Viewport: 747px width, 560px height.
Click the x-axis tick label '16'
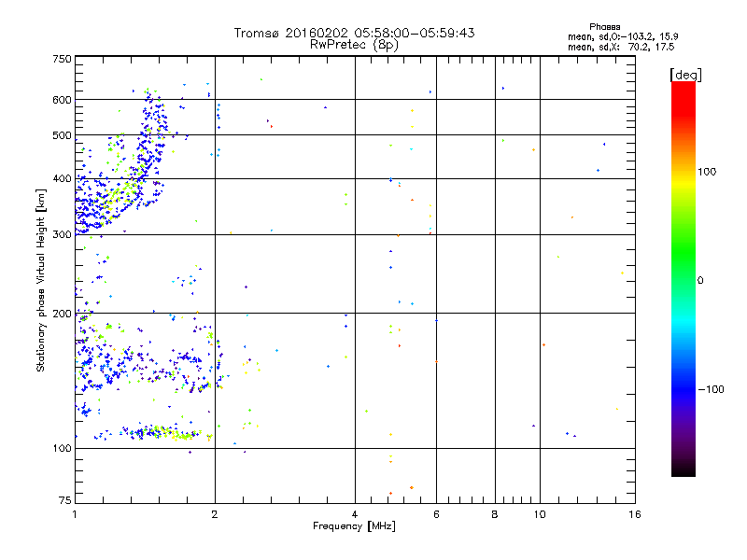(x=635, y=514)
